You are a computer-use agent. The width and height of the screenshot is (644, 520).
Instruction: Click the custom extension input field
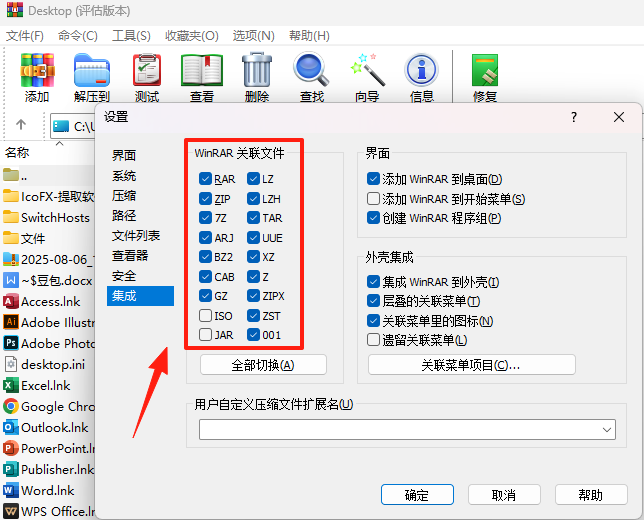pos(407,430)
